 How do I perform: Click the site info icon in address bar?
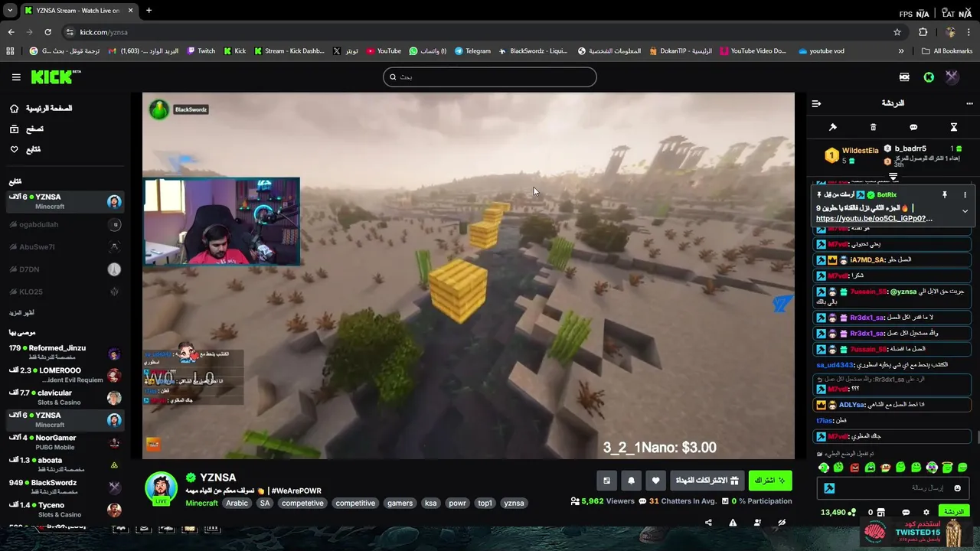[70, 32]
